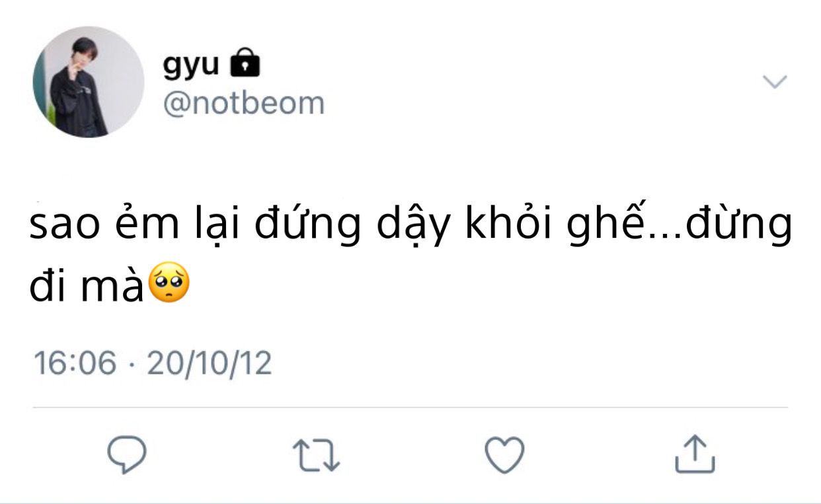Open gyu's profile picture
The image size is (821, 504).
(x=89, y=82)
